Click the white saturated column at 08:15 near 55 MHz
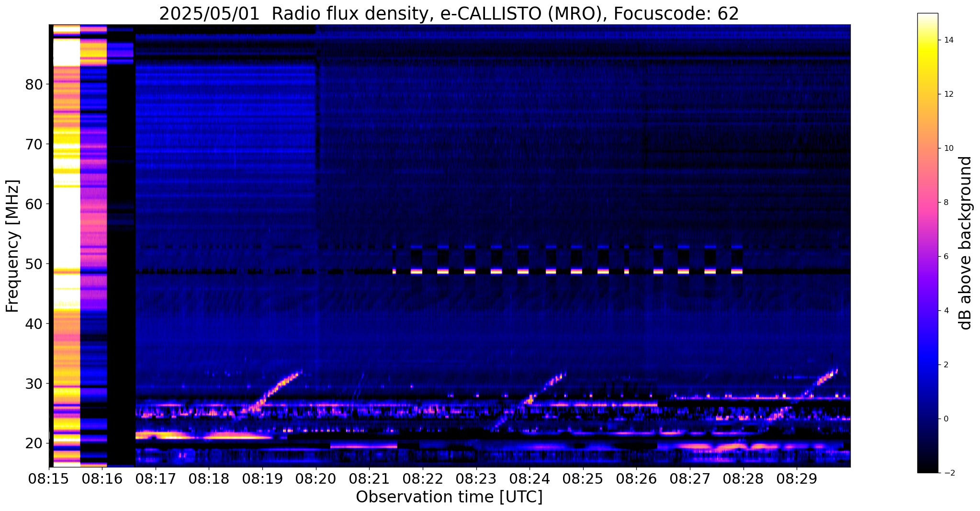Image resolution: width=980 pixels, height=511 pixels. [x=67, y=227]
